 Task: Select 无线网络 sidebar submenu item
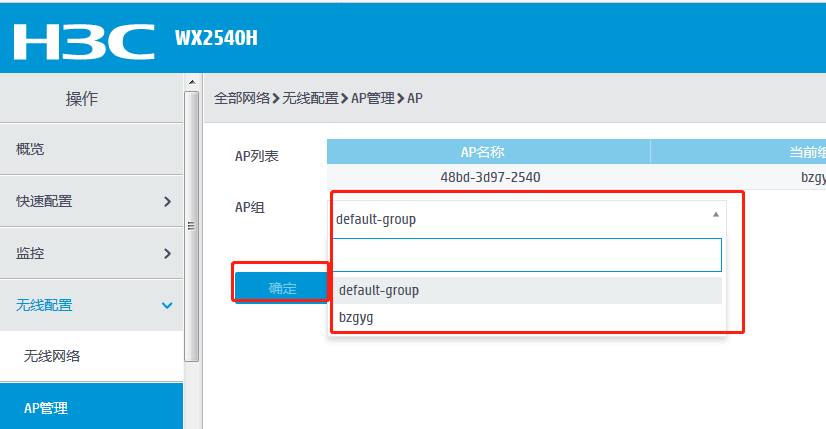52,356
